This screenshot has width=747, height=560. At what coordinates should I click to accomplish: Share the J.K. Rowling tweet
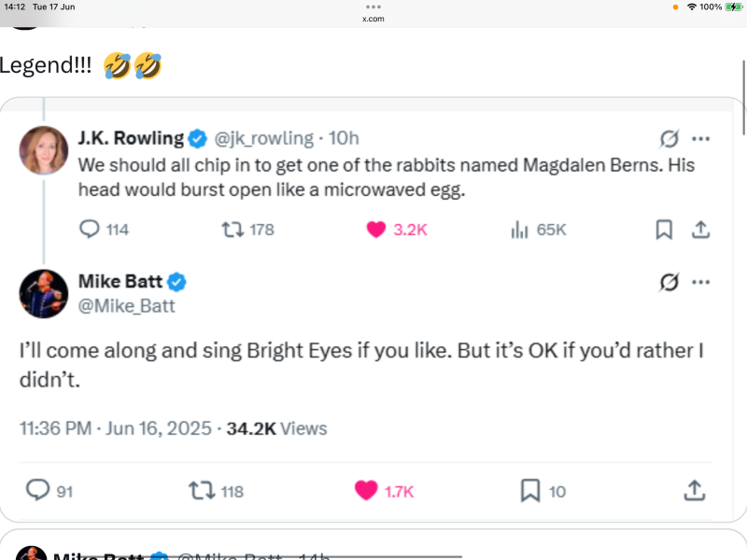pos(701,230)
